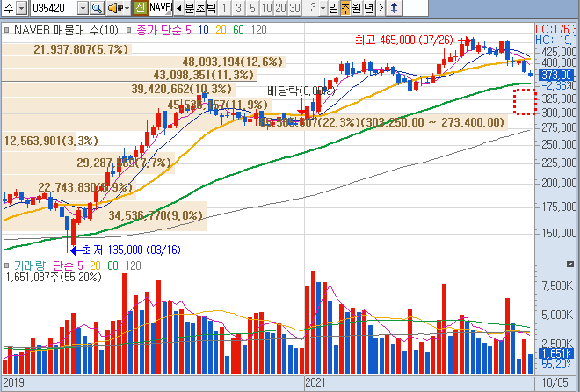
Task: Select the 분 minute chart period
Action: tap(190, 8)
